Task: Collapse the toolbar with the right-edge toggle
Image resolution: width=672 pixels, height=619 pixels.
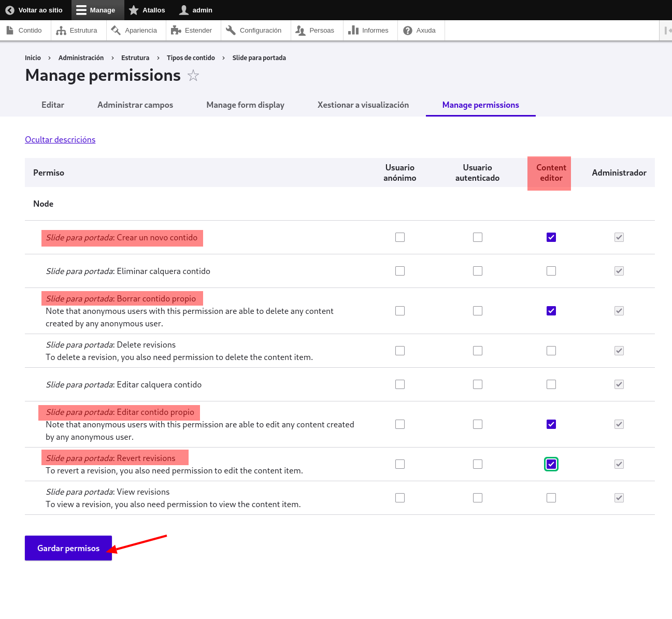Action: (x=667, y=31)
